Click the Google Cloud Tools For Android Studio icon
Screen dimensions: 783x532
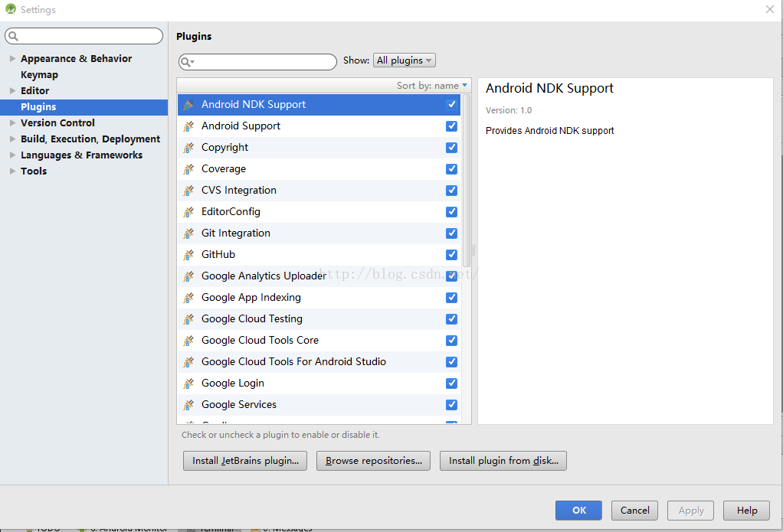[x=188, y=362]
